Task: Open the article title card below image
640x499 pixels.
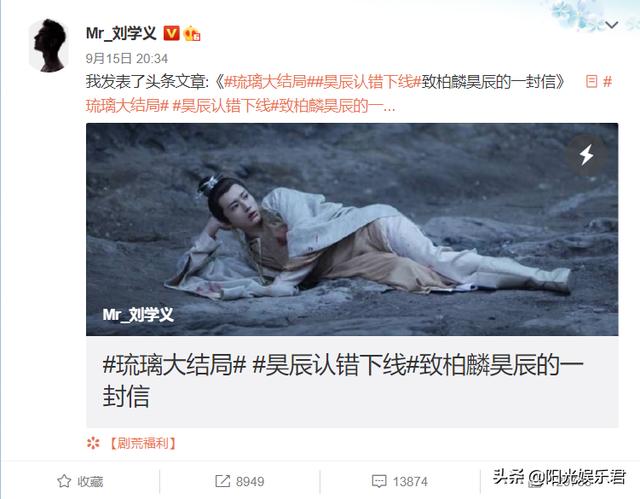Action: (352, 381)
